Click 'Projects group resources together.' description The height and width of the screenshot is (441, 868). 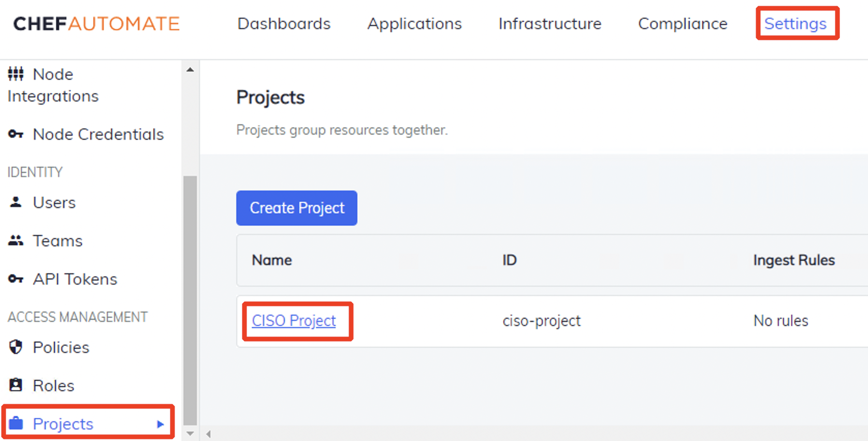pos(342,130)
